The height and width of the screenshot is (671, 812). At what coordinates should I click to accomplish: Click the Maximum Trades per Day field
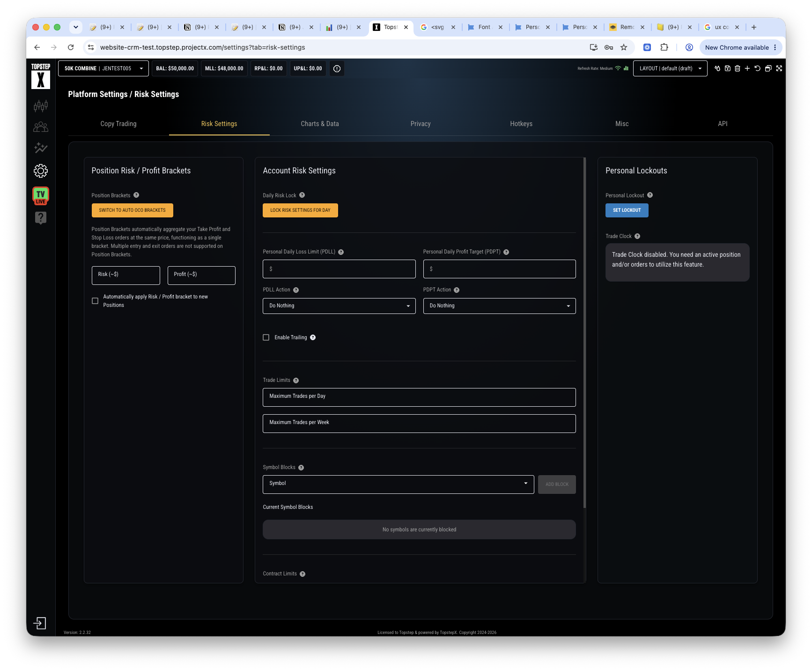(x=419, y=397)
